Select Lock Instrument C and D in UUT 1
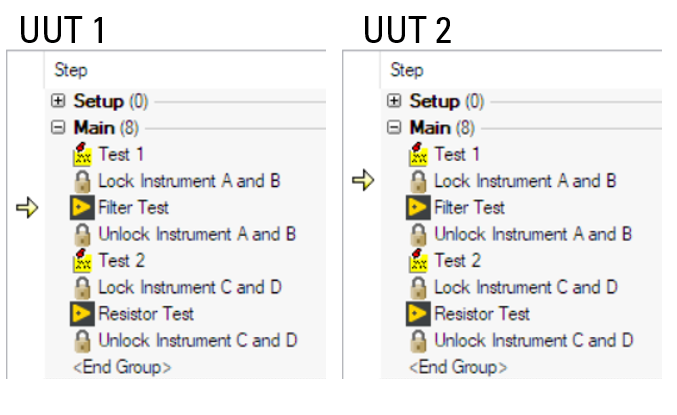The image size is (677, 415). click(189, 288)
